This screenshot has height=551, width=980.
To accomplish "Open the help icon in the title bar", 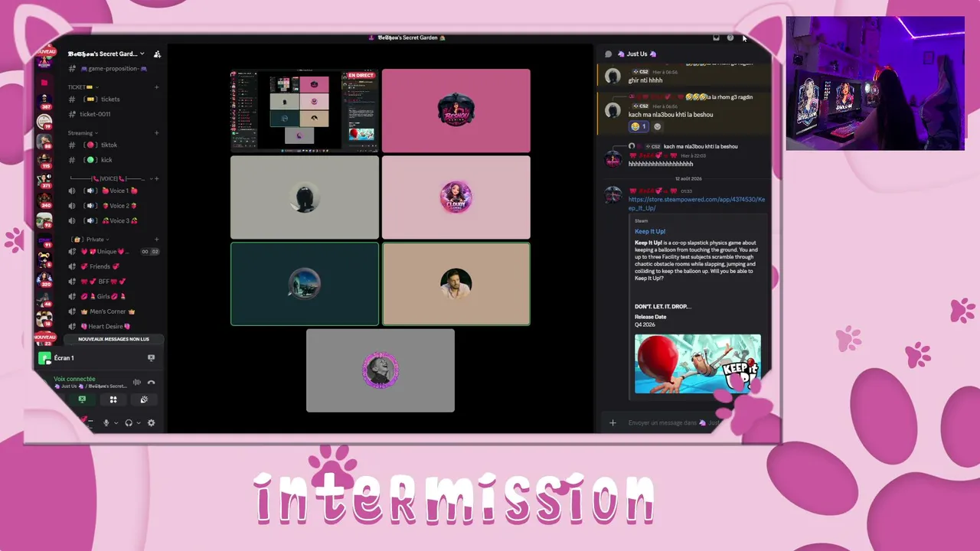I will (x=730, y=37).
